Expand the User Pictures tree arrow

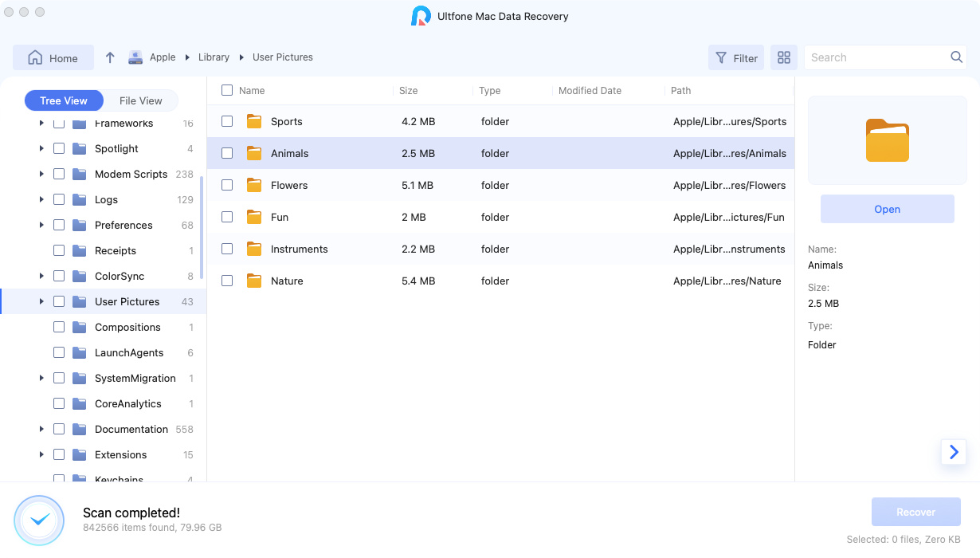click(x=41, y=301)
